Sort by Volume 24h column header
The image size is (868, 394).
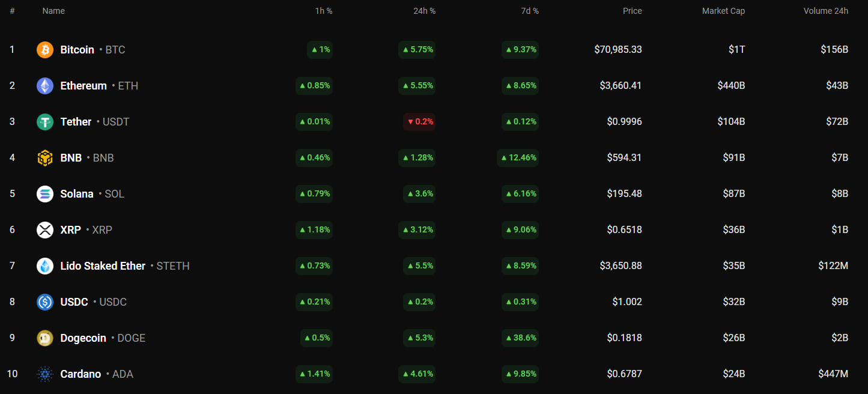pyautogui.click(x=825, y=11)
